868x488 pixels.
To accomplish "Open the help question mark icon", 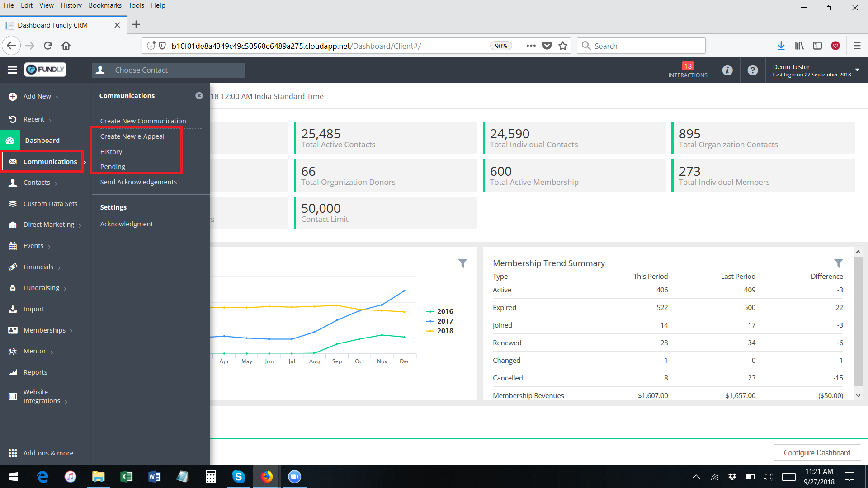I will [x=752, y=70].
